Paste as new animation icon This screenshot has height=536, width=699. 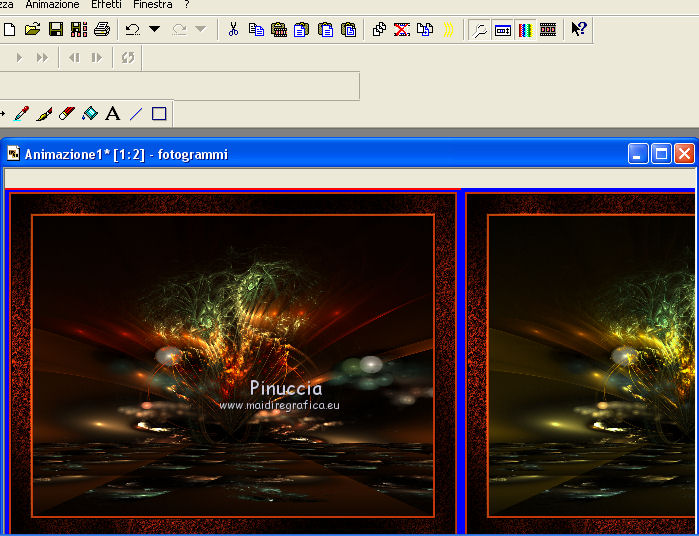(279, 29)
